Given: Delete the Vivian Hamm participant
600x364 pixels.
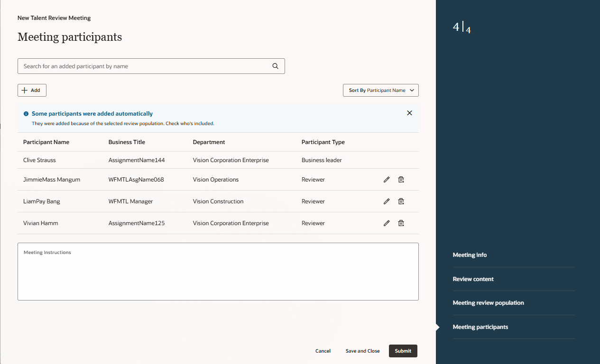Looking at the screenshot, I should coord(401,223).
